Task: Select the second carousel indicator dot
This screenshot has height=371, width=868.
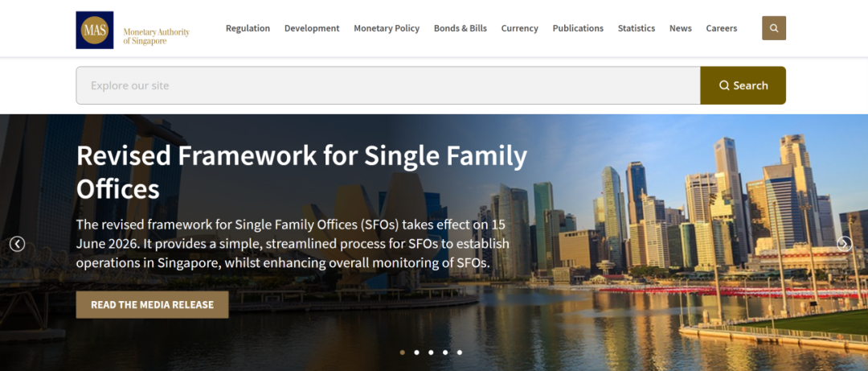Action: [x=416, y=352]
